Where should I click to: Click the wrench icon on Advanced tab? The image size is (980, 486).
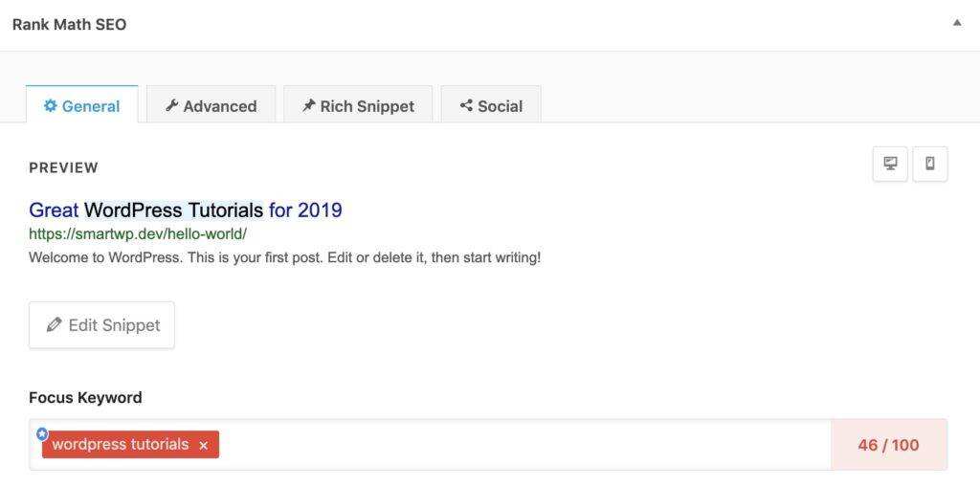coord(172,106)
